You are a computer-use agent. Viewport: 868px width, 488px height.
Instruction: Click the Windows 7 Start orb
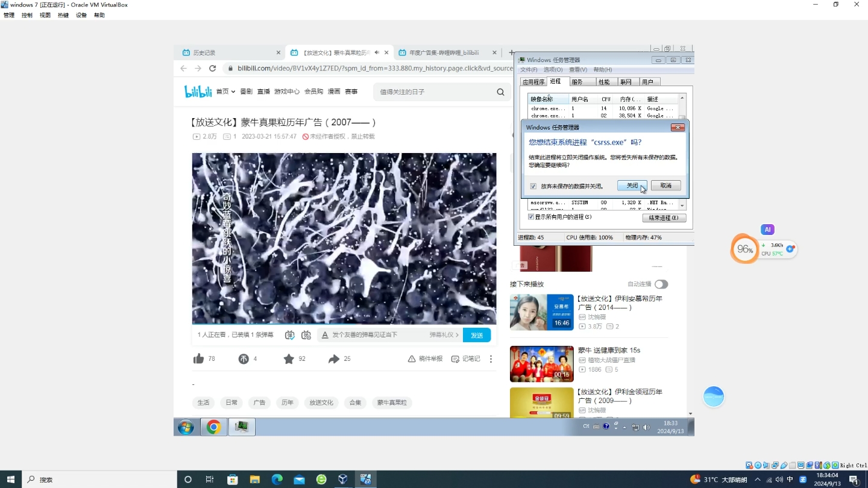coord(186,427)
